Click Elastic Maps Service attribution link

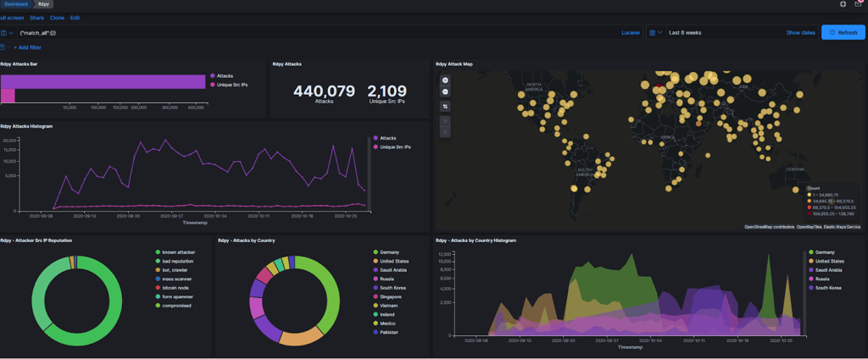[842, 227]
